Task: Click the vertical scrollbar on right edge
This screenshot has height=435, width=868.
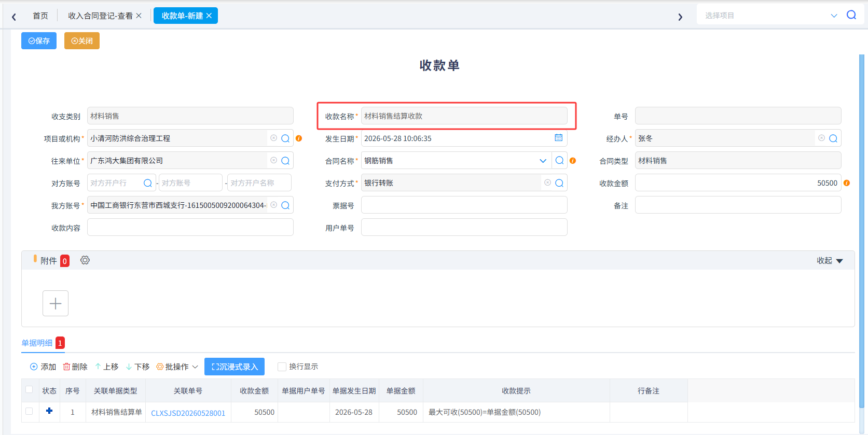Action: tap(862, 231)
